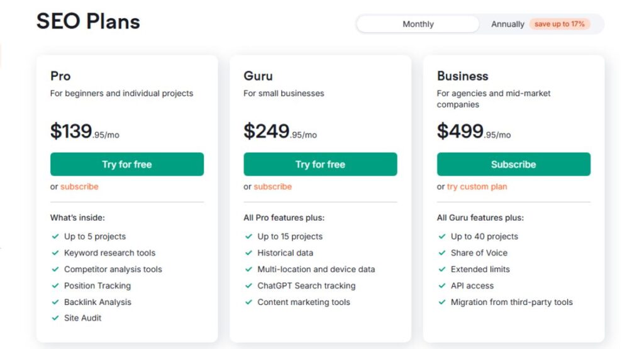The width and height of the screenshot is (644, 349).
Task: Click Try for free on Pro plan
Action: click(x=127, y=164)
